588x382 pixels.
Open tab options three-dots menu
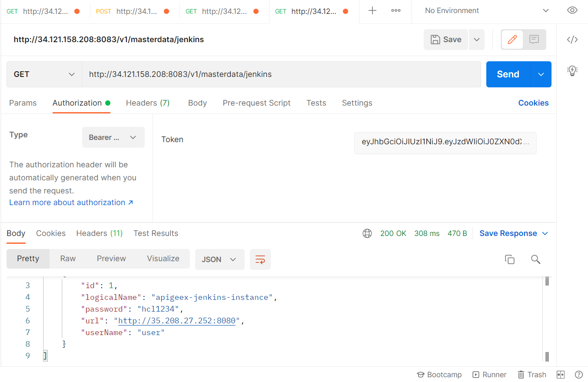(396, 11)
